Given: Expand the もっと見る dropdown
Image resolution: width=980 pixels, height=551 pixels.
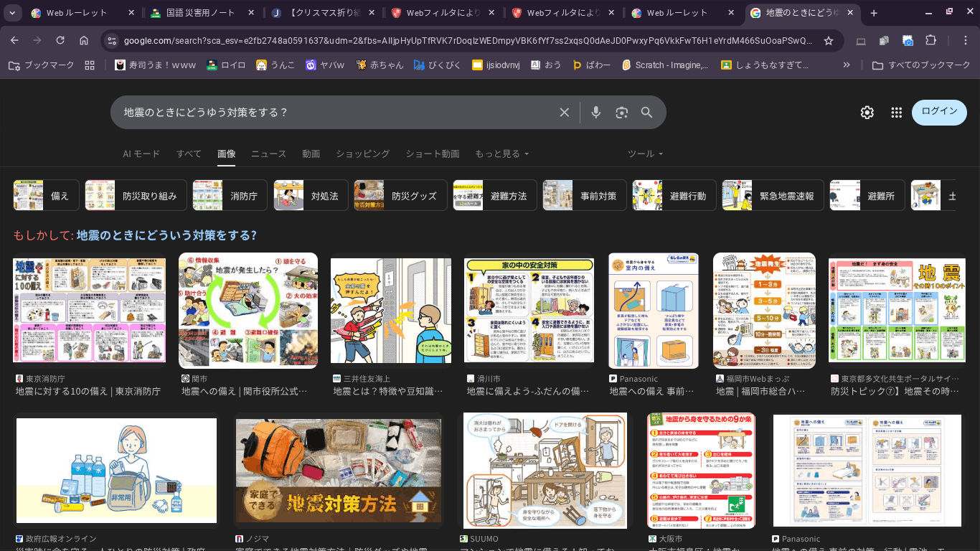Looking at the screenshot, I should [501, 154].
